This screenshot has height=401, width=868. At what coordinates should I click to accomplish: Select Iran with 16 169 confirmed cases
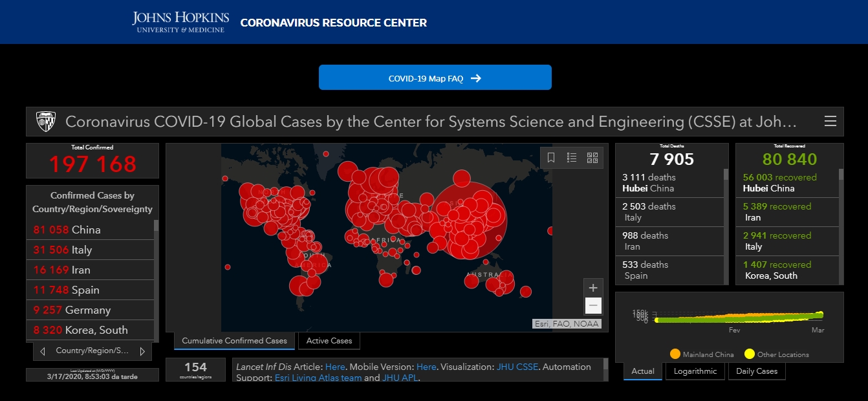click(x=90, y=270)
